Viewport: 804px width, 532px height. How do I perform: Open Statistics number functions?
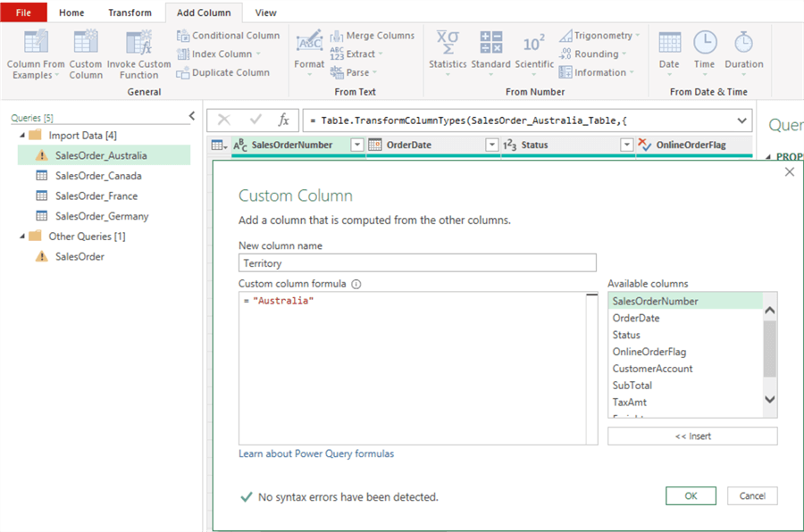(x=448, y=54)
